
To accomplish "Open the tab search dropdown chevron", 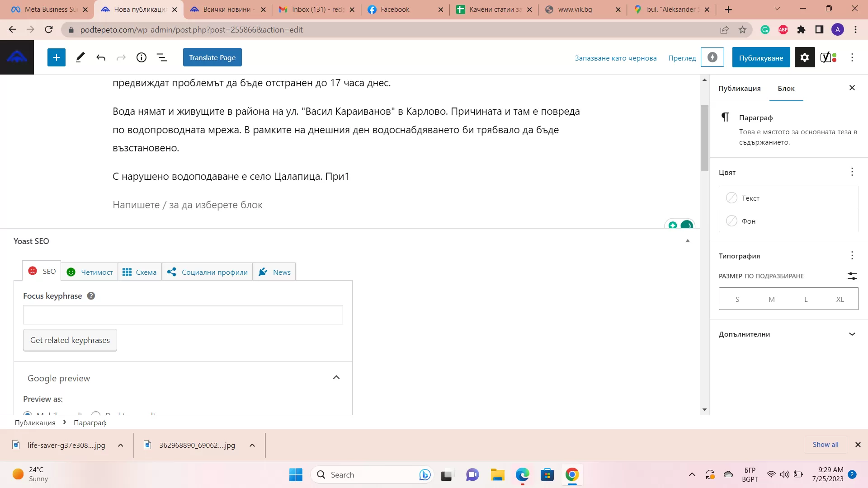I will pyautogui.click(x=777, y=9).
